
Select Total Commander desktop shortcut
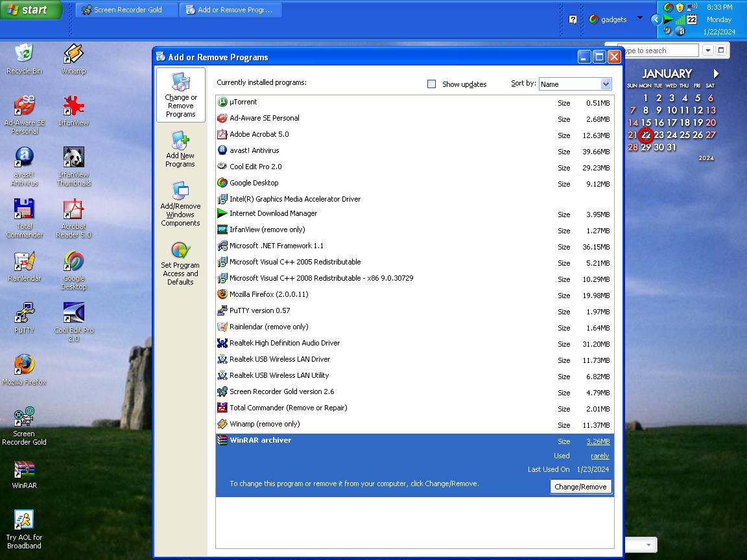(x=24, y=218)
